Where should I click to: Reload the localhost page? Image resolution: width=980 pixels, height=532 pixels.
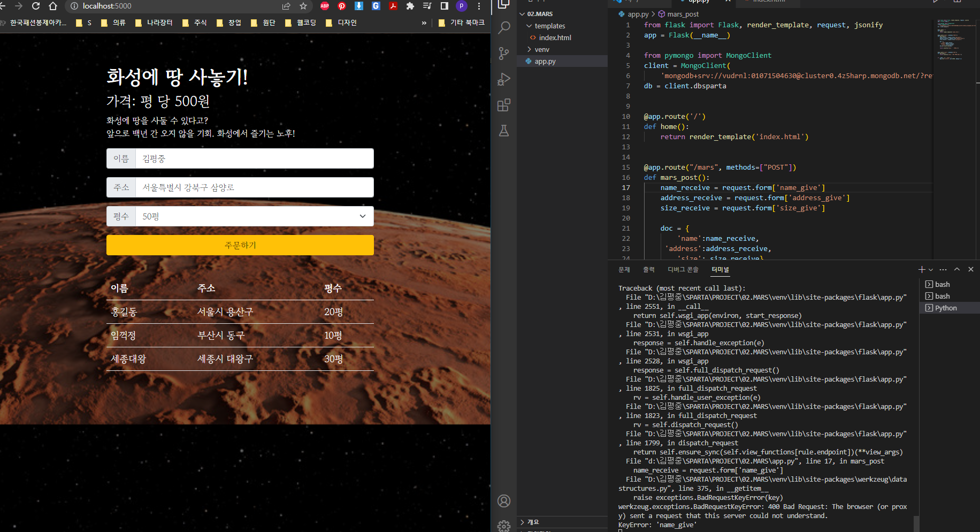point(36,6)
